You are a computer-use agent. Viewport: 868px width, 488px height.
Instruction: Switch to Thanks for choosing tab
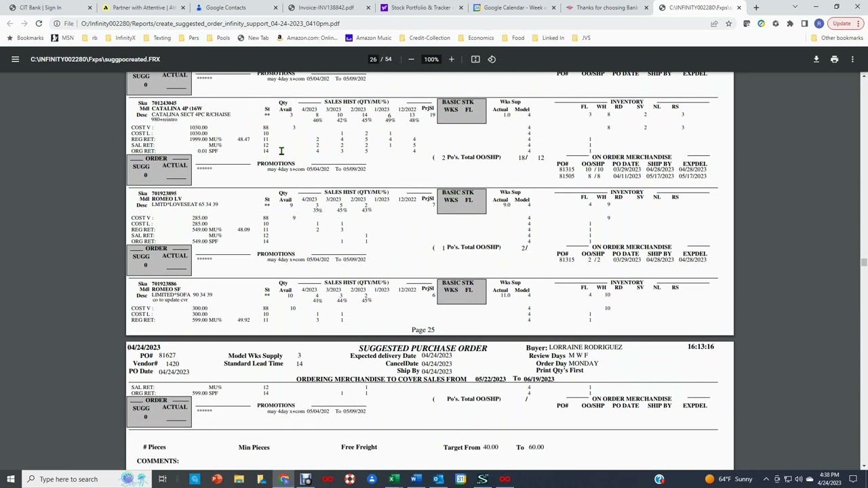pos(607,7)
